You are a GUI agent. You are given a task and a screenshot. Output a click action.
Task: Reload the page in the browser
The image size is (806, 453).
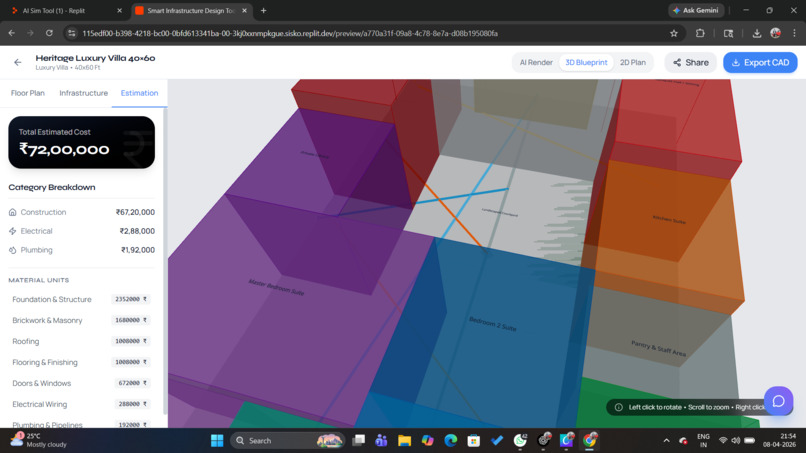click(49, 33)
